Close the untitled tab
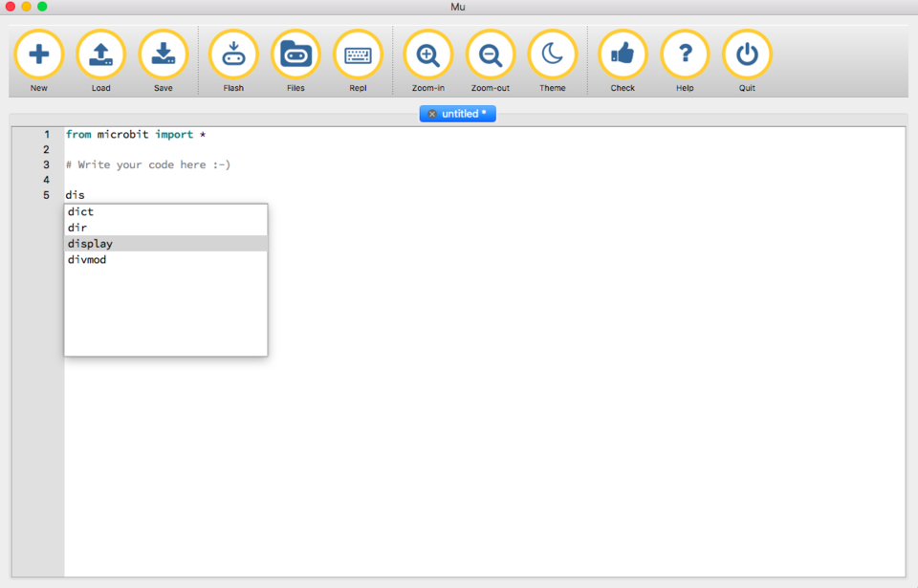This screenshot has width=918, height=588. pos(432,114)
